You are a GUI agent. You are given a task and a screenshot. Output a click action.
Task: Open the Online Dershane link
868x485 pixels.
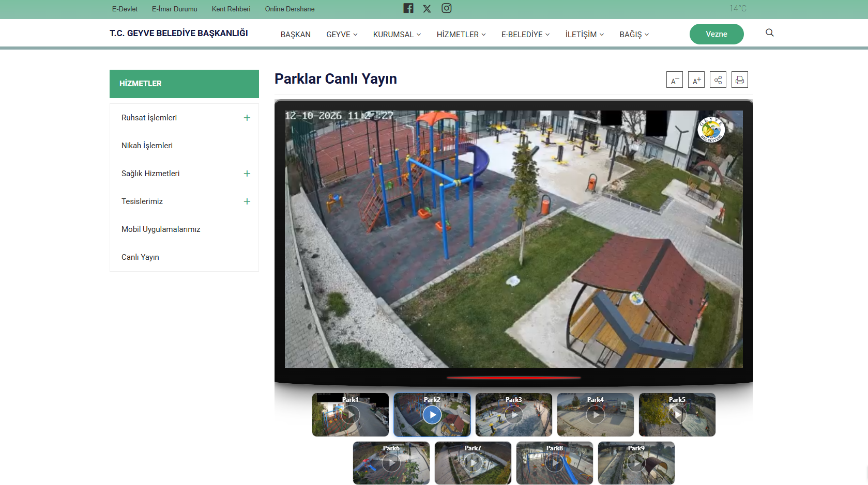[290, 9]
